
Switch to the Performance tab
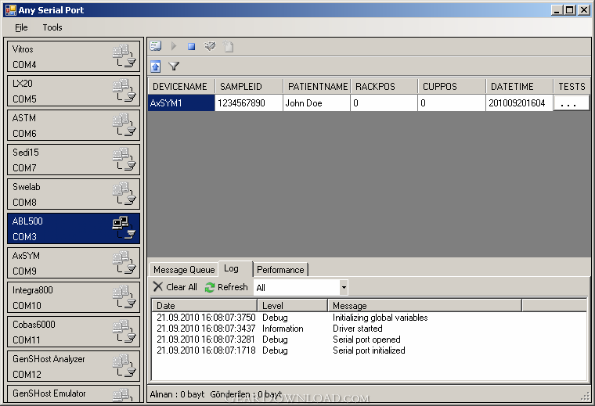point(280,269)
